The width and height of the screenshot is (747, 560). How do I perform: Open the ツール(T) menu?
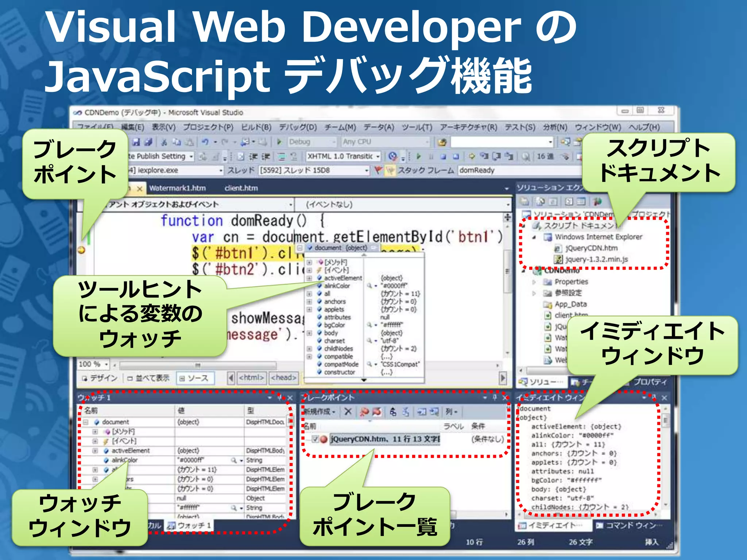417,127
